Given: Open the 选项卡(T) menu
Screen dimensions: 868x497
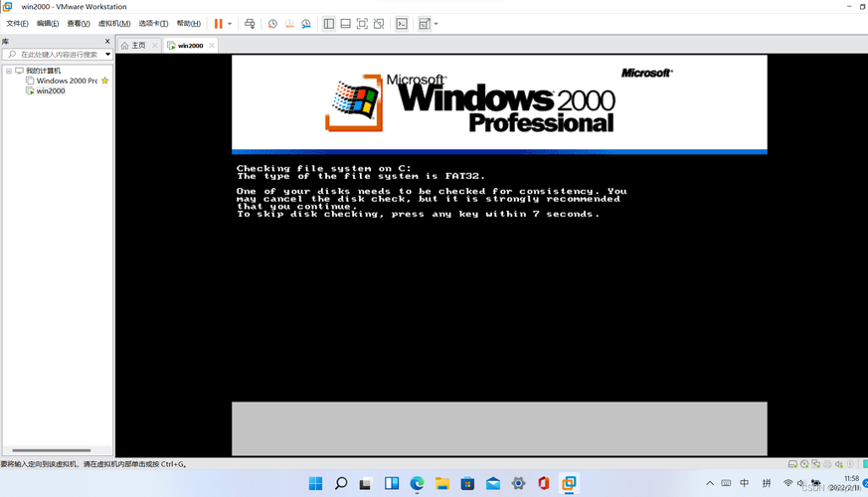Looking at the screenshot, I should [x=153, y=24].
